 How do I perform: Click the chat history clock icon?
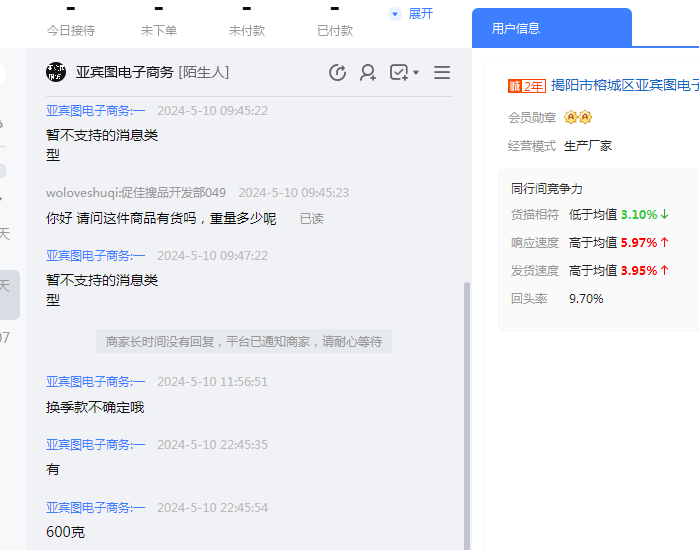tap(338, 72)
